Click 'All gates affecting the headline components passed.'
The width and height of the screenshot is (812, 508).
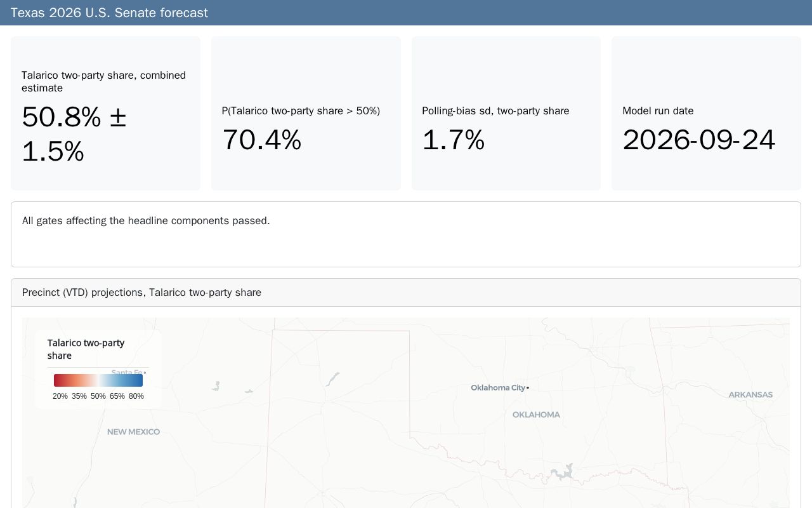(146, 221)
